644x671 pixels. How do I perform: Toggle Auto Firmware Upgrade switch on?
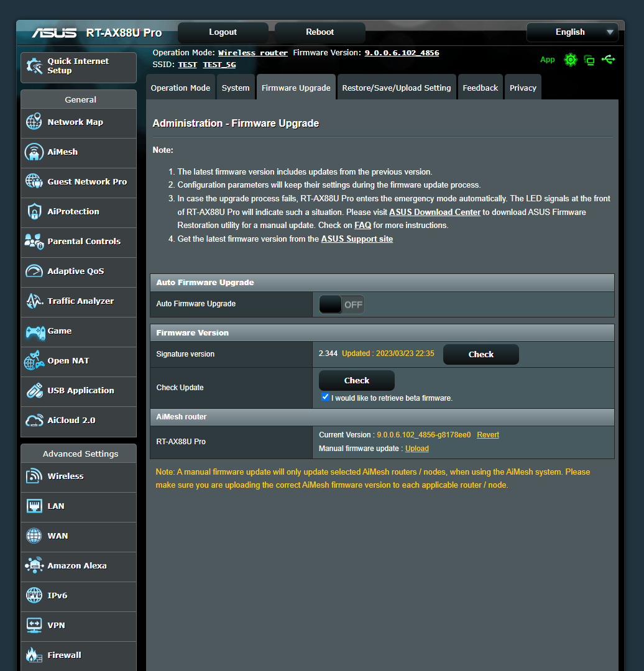[342, 304]
